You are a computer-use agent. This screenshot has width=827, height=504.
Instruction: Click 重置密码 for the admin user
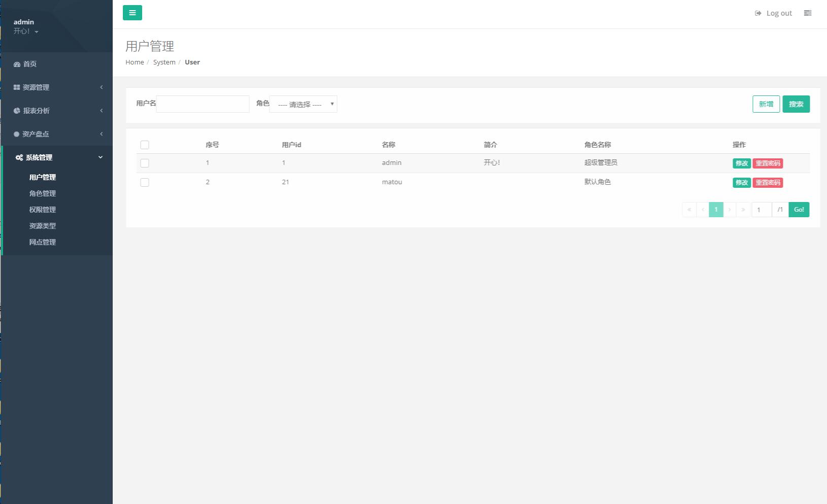[x=768, y=163]
